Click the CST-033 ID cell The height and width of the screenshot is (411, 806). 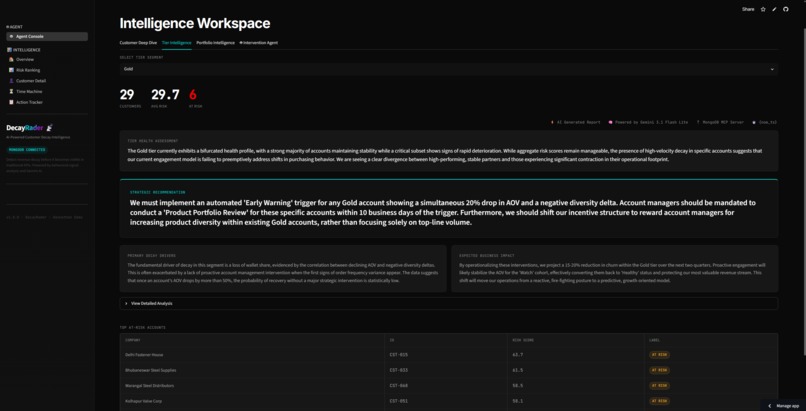398,370
